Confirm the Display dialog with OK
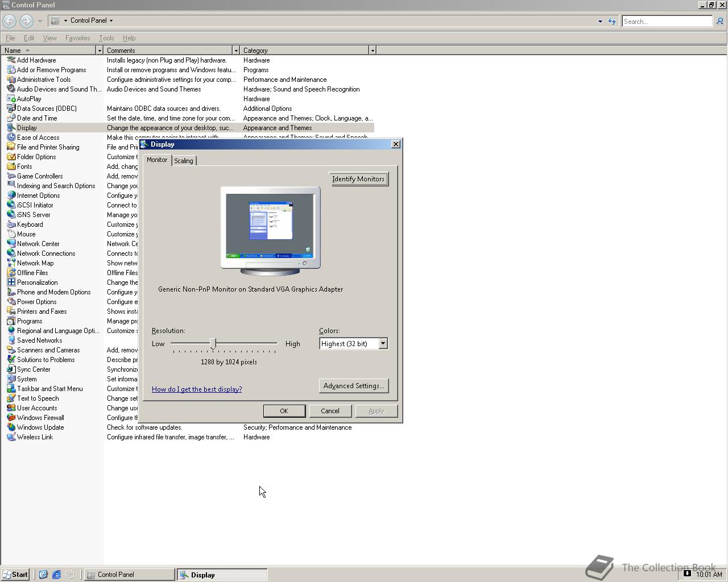The width and height of the screenshot is (728, 582). click(x=284, y=411)
